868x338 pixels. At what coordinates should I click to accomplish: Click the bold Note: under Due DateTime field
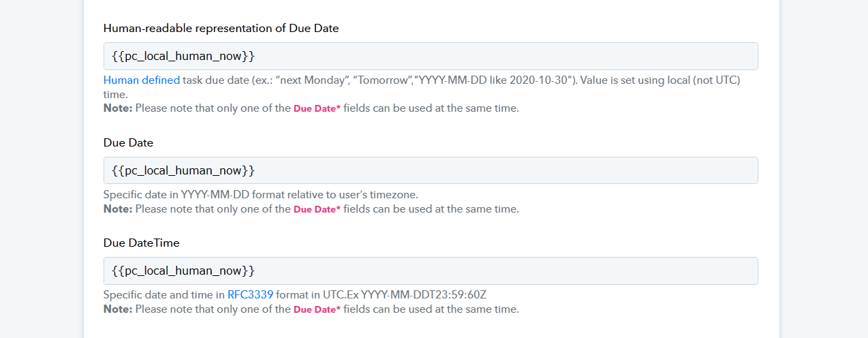click(x=118, y=309)
